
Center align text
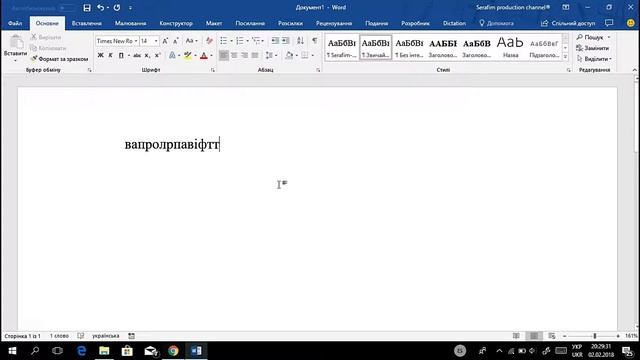[234, 55]
